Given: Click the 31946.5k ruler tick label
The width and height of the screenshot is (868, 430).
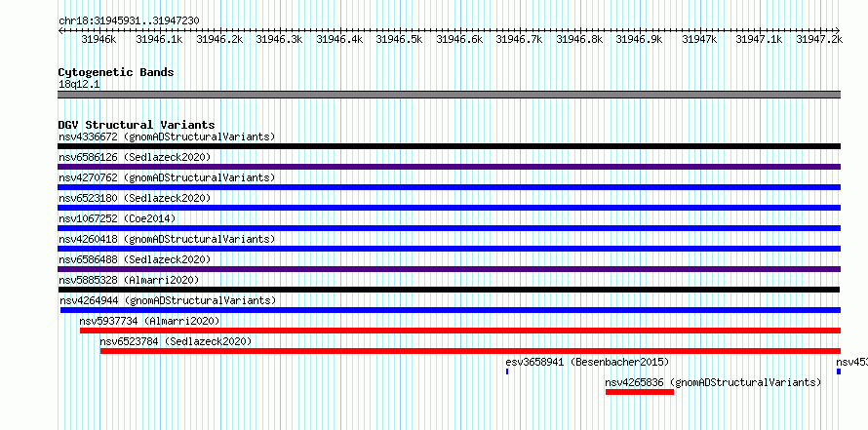Looking at the screenshot, I should 399,39.
